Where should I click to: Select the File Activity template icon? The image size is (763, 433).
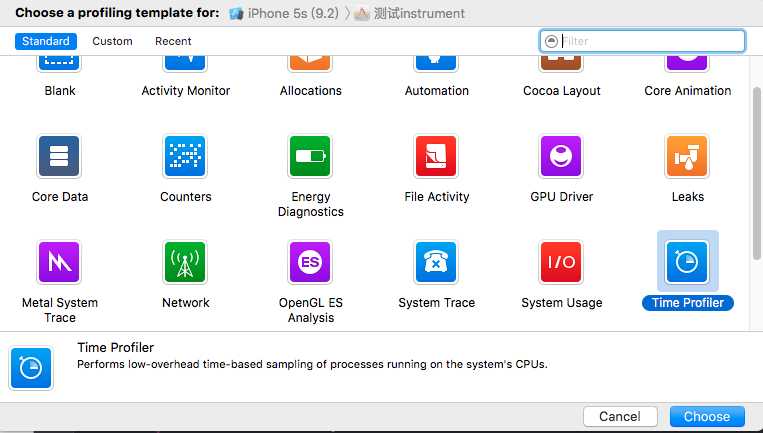pyautogui.click(x=436, y=156)
